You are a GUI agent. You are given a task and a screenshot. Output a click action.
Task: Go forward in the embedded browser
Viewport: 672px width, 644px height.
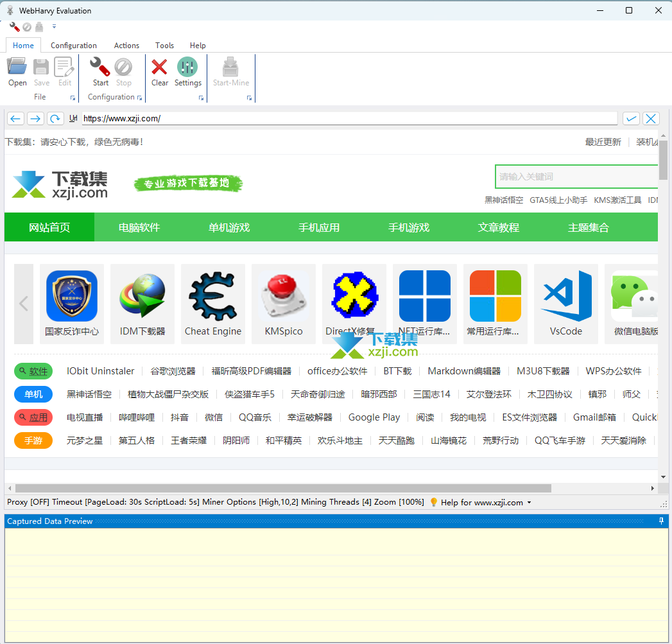click(35, 118)
